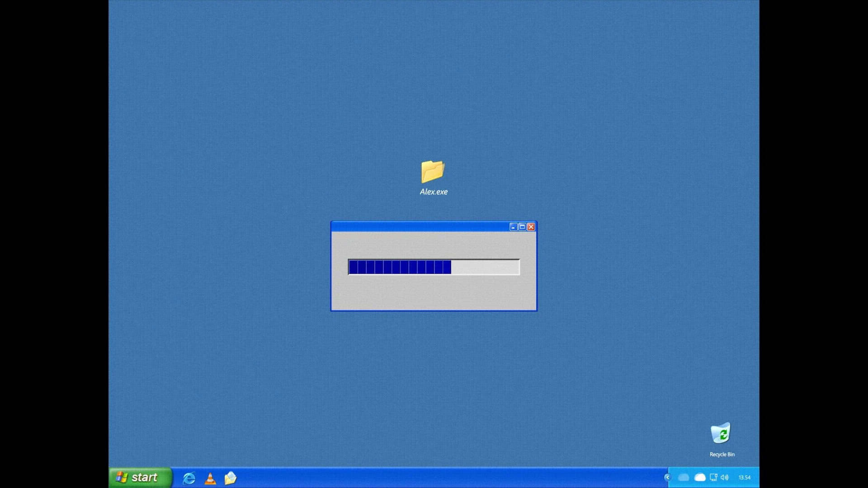The width and height of the screenshot is (868, 488).
Task: Open VLC media player cone icon
Action: point(210,478)
